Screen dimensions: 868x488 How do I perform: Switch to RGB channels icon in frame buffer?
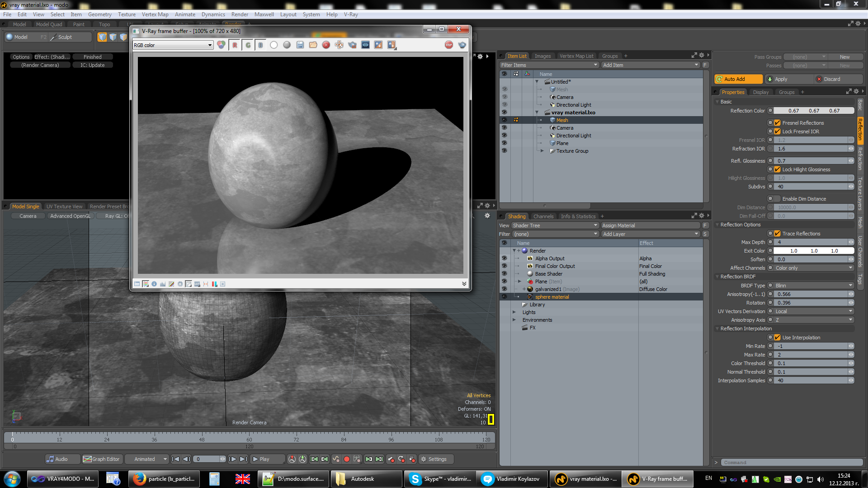point(221,45)
